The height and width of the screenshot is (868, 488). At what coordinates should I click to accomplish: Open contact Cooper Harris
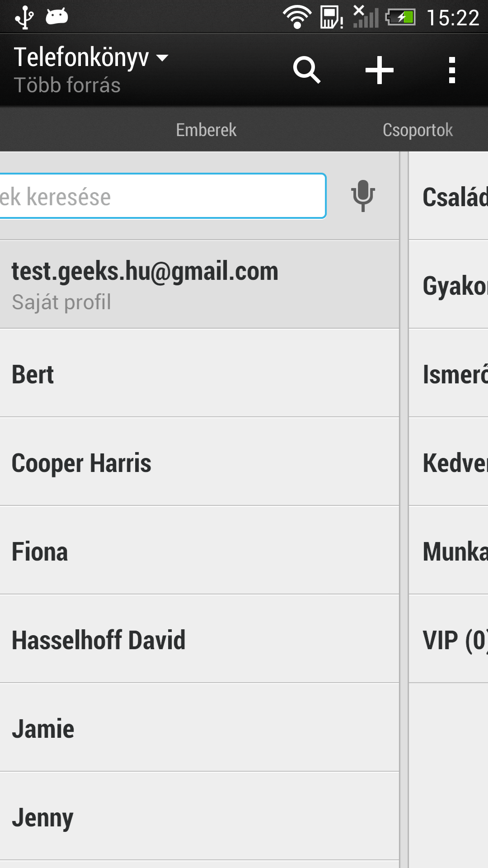[x=199, y=462]
